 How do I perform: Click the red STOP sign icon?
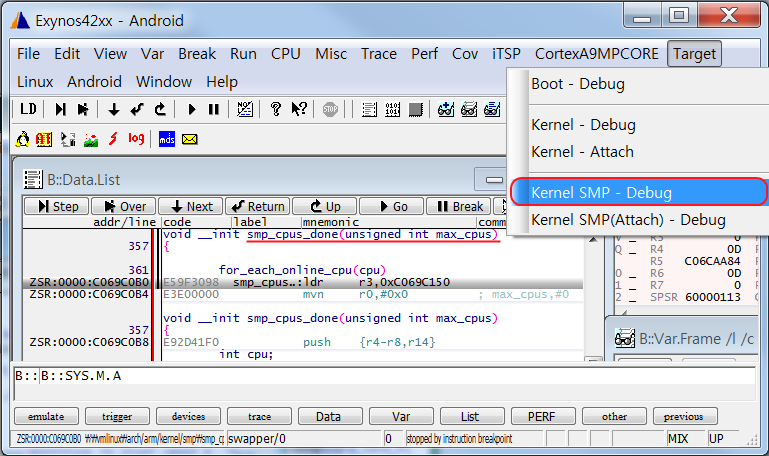tap(331, 109)
